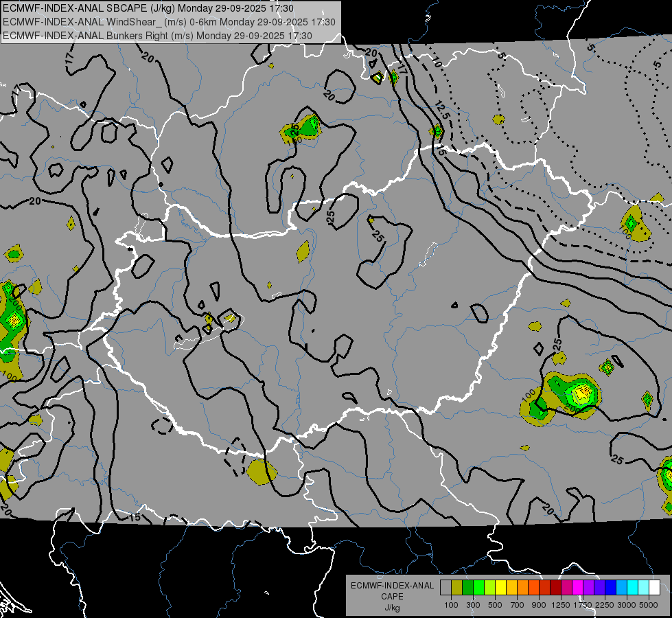
Task: Select the pink-magenta swatch after 1250
Action: point(566,588)
